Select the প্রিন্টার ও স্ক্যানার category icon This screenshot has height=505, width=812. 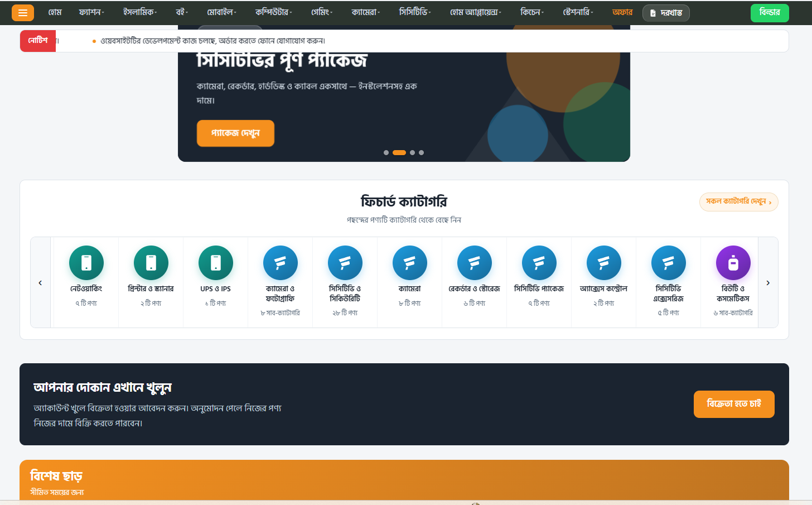[x=151, y=263]
